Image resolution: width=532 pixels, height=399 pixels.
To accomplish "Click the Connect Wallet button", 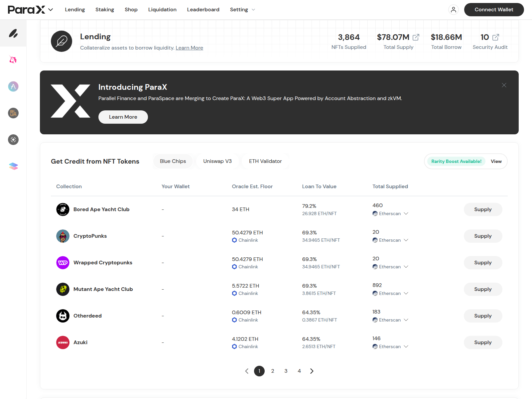I will point(494,10).
